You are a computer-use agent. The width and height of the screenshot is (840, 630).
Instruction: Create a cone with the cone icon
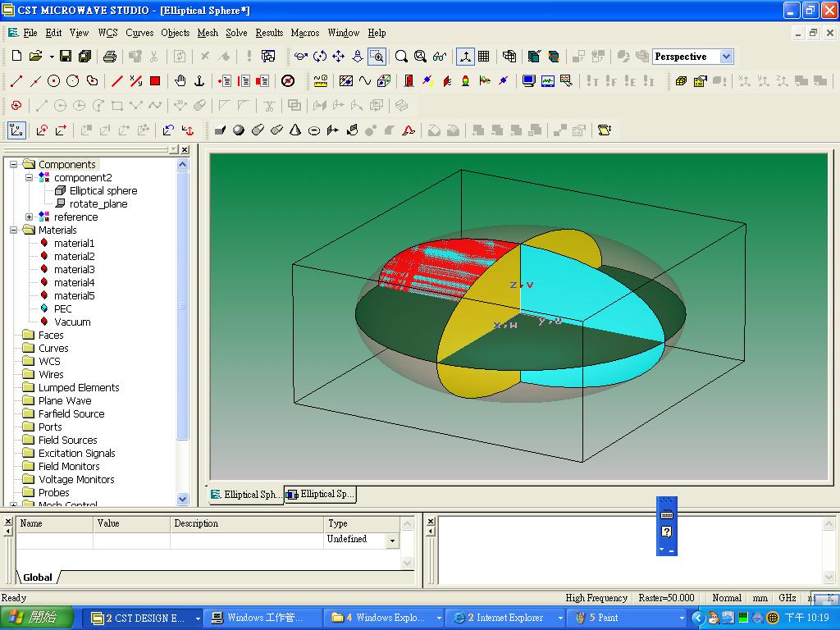(295, 130)
